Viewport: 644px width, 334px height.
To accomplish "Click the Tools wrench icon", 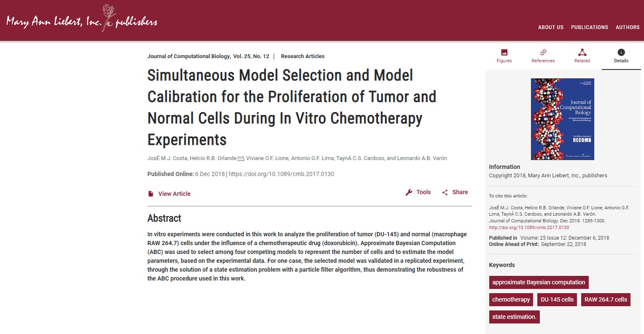I will [409, 192].
